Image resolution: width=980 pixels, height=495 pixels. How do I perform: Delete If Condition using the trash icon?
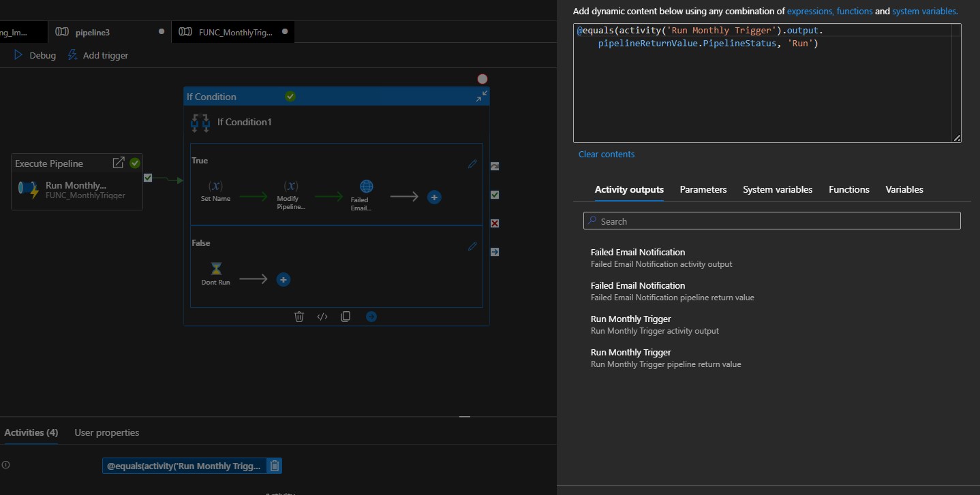[299, 316]
